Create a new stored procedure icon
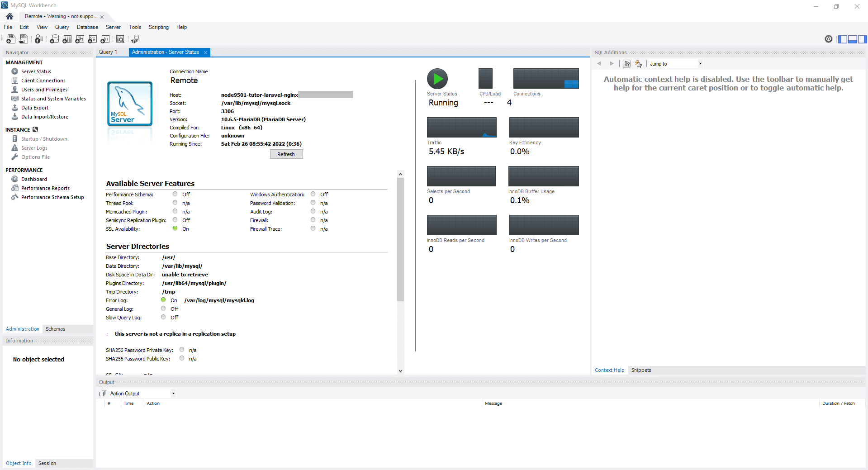 coord(92,39)
